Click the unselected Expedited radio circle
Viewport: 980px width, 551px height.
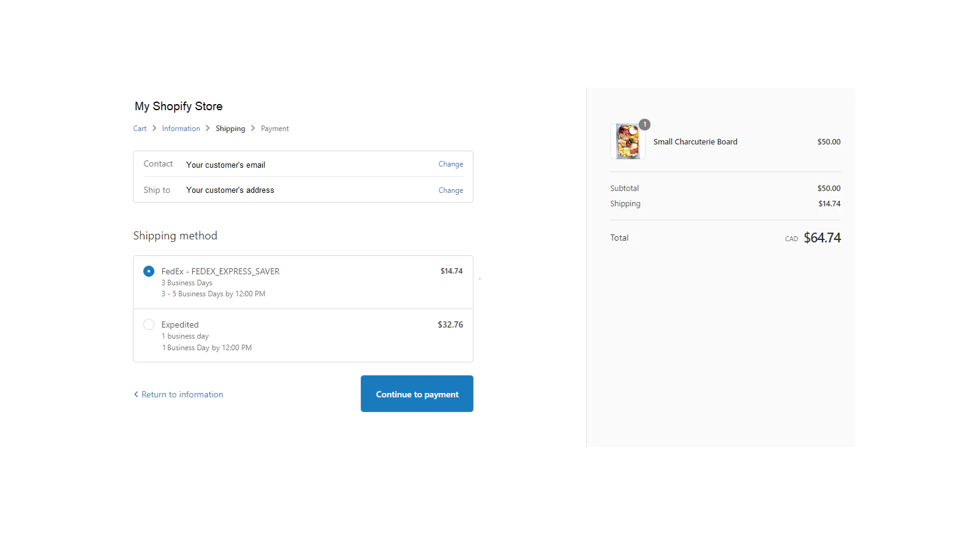tap(149, 324)
